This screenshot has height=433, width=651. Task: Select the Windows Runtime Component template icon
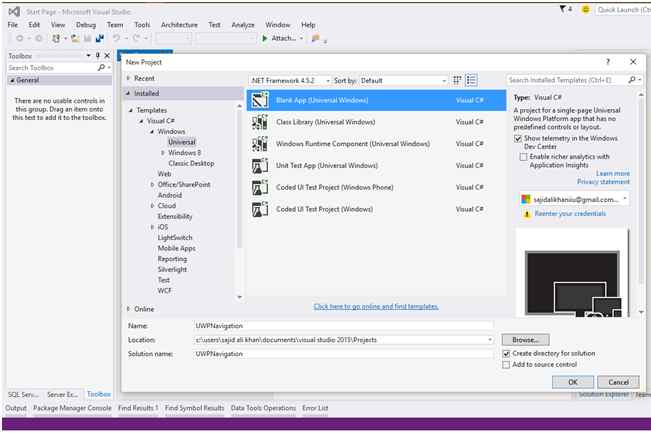pos(260,144)
